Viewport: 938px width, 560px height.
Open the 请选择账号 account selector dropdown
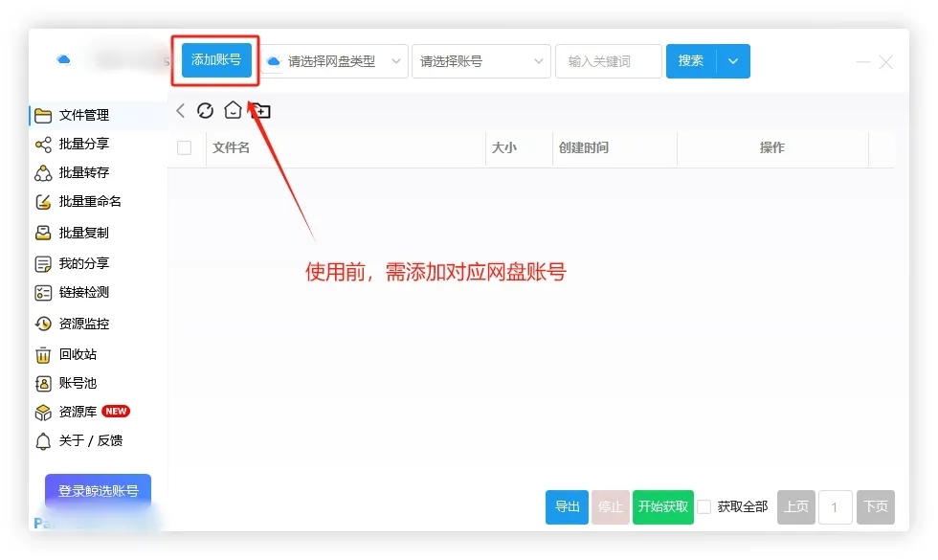tap(480, 60)
